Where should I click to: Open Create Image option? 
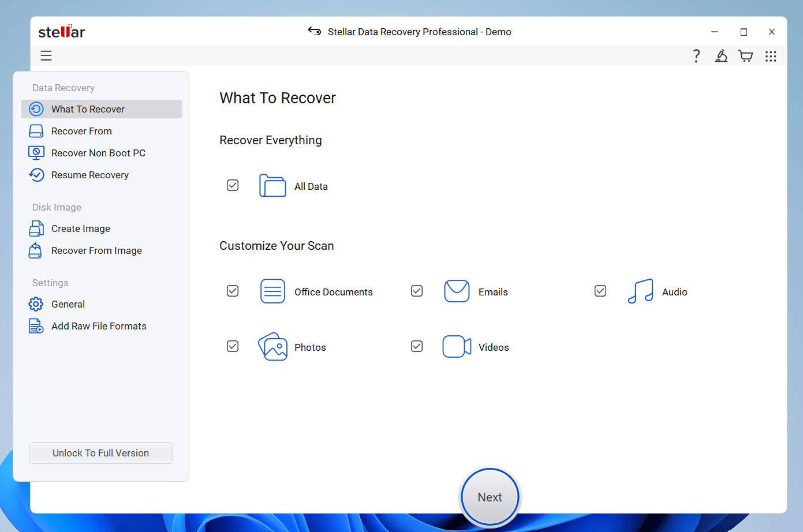[x=102, y=228]
